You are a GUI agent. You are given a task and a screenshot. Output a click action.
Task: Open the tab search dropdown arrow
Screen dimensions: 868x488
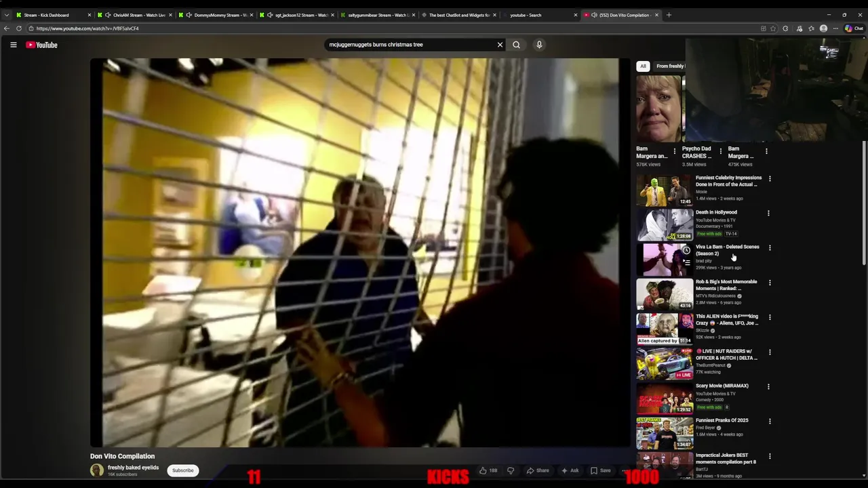7,15
